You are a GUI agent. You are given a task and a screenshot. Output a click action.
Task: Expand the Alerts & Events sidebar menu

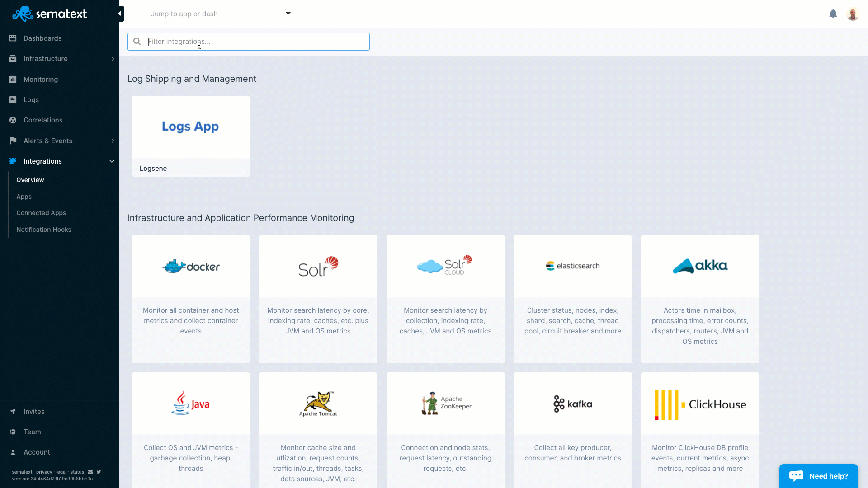(113, 141)
